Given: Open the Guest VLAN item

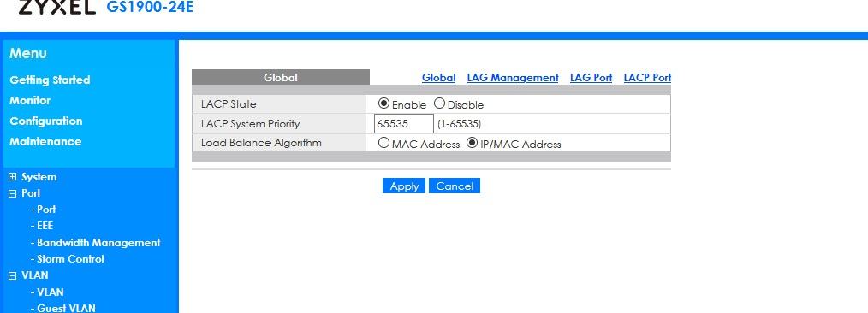Looking at the screenshot, I should [66, 308].
